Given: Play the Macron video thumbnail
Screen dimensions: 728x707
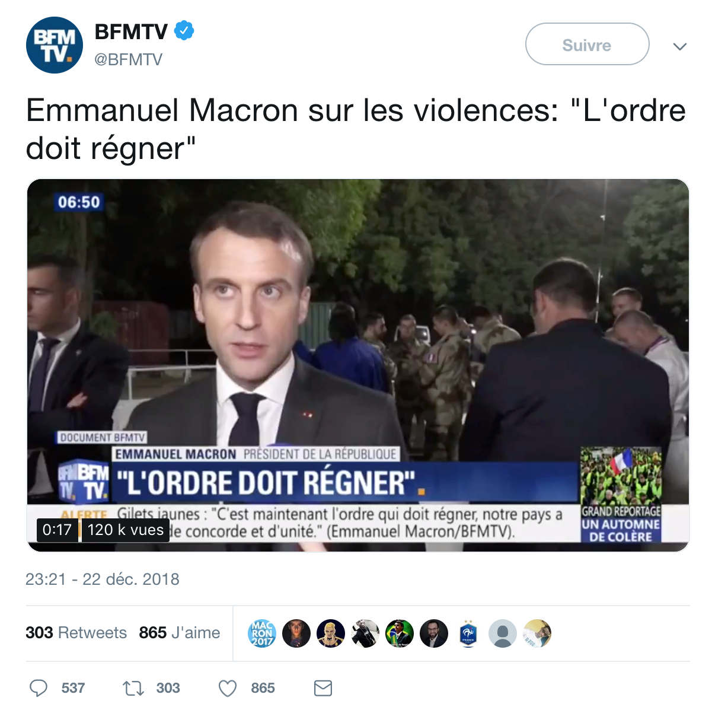Looking at the screenshot, I should point(358,365).
